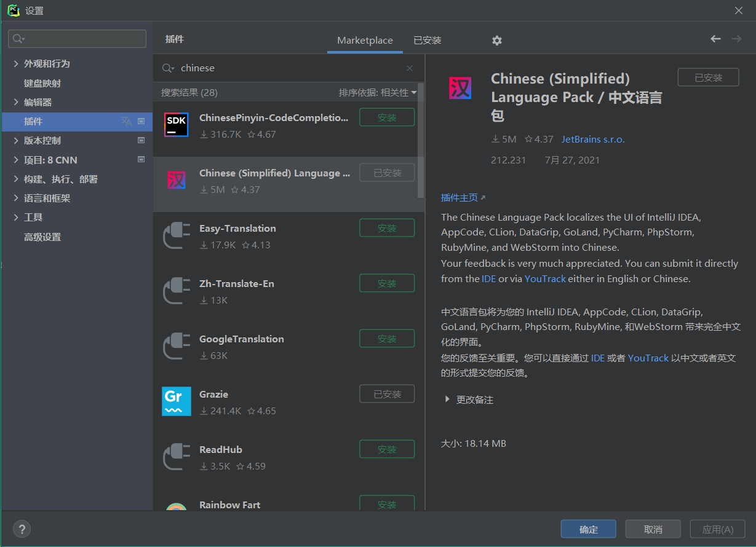The image size is (756, 547).
Task: Click the ReadHub plug icon
Action: pyautogui.click(x=176, y=457)
